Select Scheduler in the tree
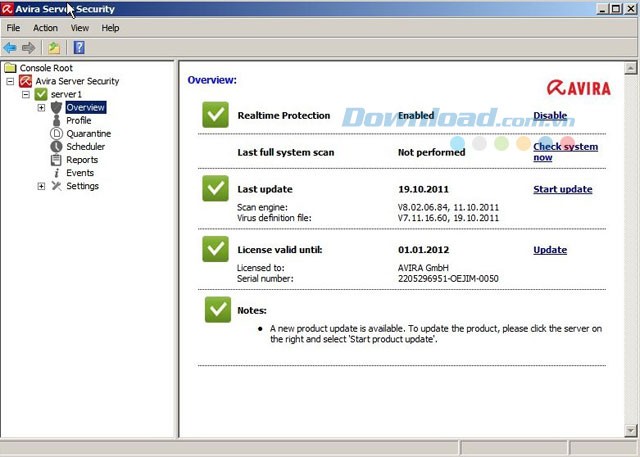 coord(86,146)
